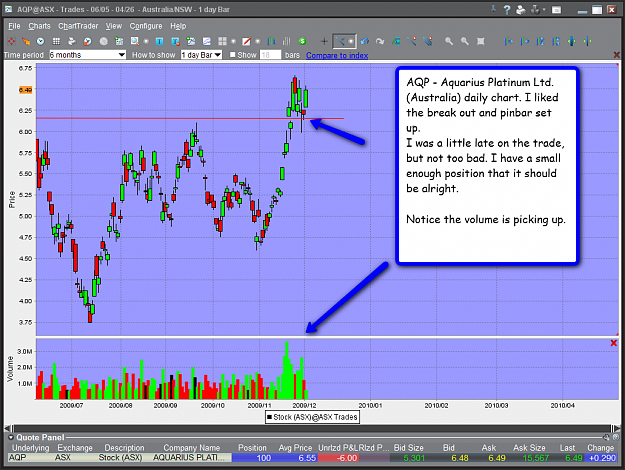Click the orange downward arrow toolbar icon

click(x=26, y=41)
